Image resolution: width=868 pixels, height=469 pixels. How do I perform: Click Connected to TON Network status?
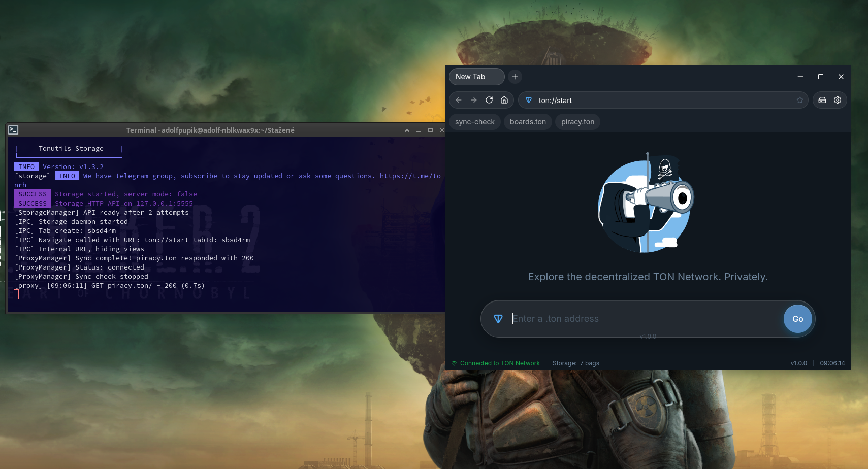coord(499,363)
